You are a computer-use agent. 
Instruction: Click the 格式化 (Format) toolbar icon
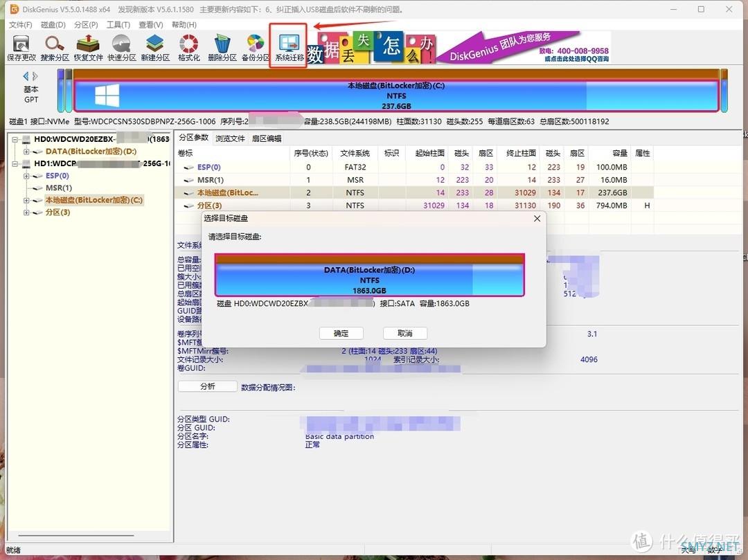[188, 48]
